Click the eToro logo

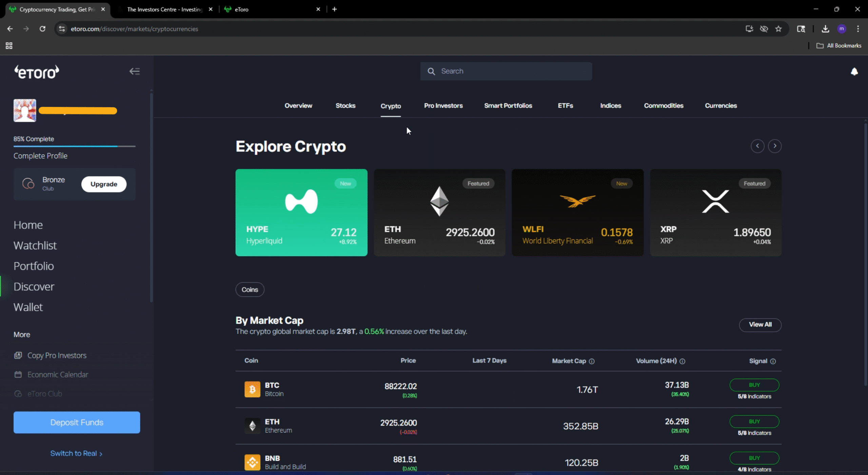[37, 72]
